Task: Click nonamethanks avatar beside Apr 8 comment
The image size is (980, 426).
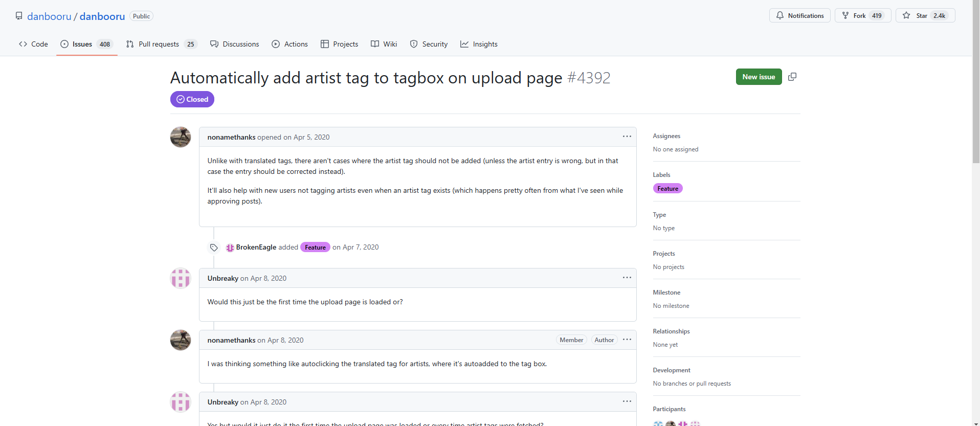Action: pos(181,340)
